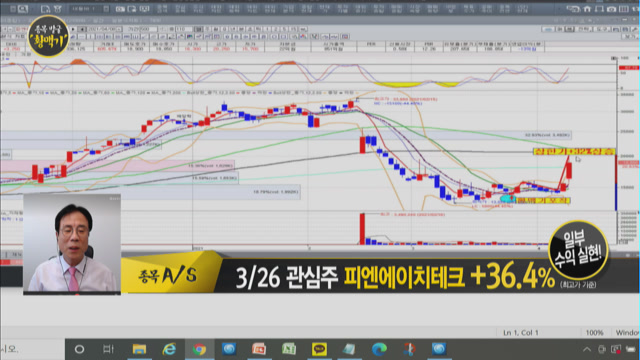Switch to Google Chrome on the taskbar
640x360 pixels.
(199, 349)
